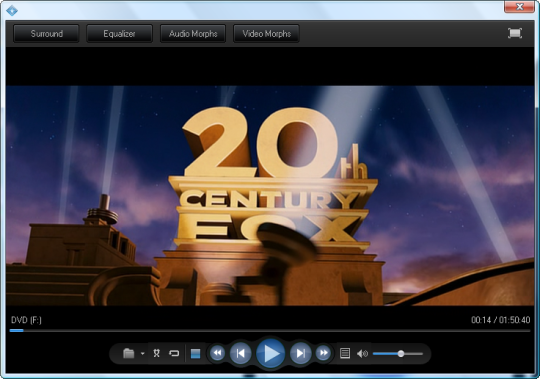Stop the DVD playback
540x379 pixels.
195,354
